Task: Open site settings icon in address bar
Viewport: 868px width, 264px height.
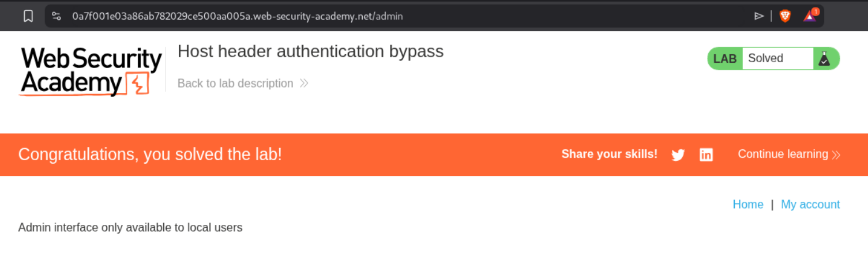Action: pyautogui.click(x=57, y=16)
